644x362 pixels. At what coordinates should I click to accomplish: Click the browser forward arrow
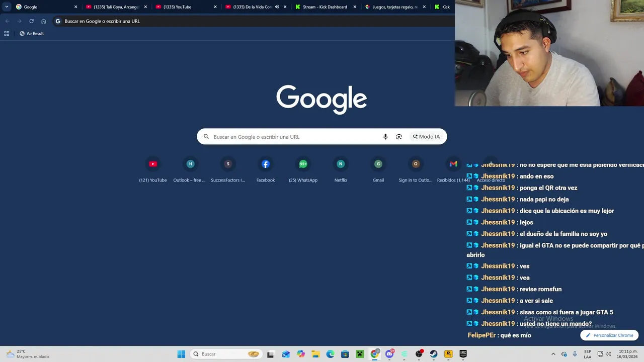point(19,21)
